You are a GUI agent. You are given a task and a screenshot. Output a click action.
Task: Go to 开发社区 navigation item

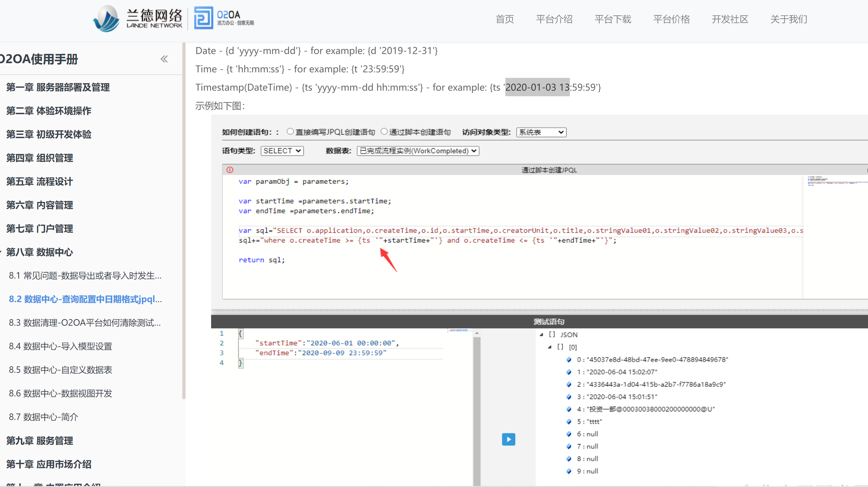tap(730, 19)
